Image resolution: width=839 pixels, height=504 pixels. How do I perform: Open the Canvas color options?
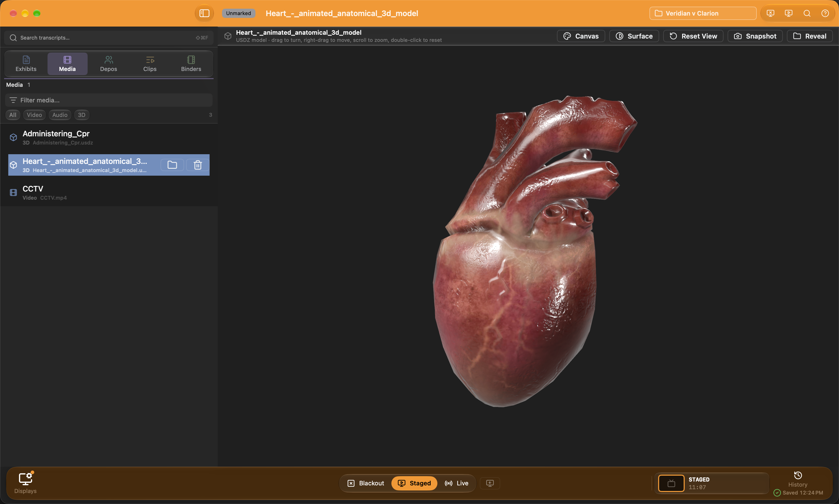(581, 36)
